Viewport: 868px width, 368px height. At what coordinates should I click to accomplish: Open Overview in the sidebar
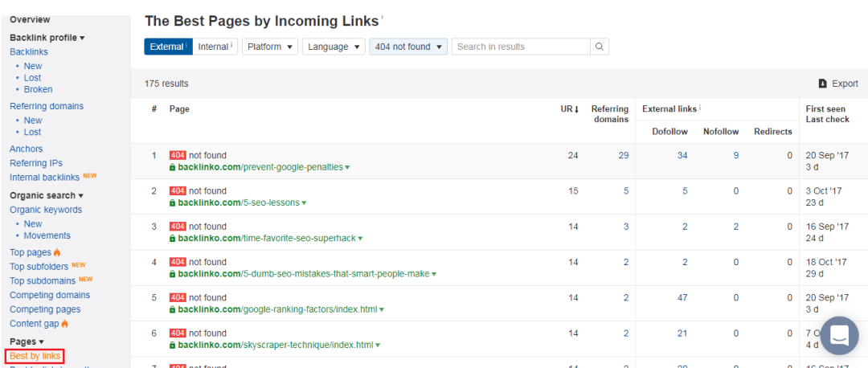click(30, 19)
